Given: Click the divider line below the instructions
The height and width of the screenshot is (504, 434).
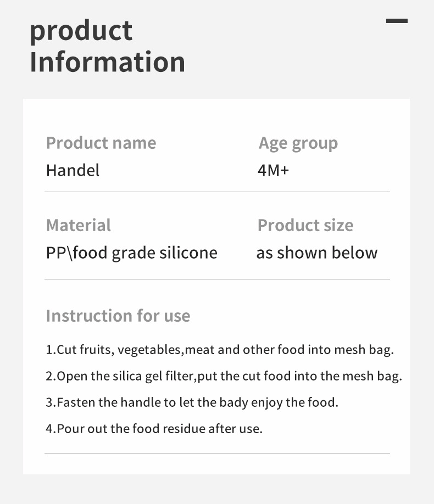Looking at the screenshot, I should click(217, 453).
